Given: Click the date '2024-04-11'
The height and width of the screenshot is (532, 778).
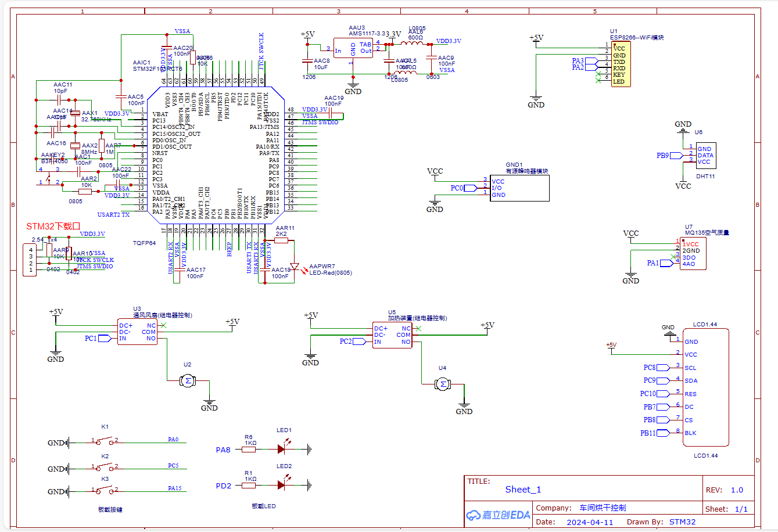Looking at the screenshot, I should pos(590,522).
